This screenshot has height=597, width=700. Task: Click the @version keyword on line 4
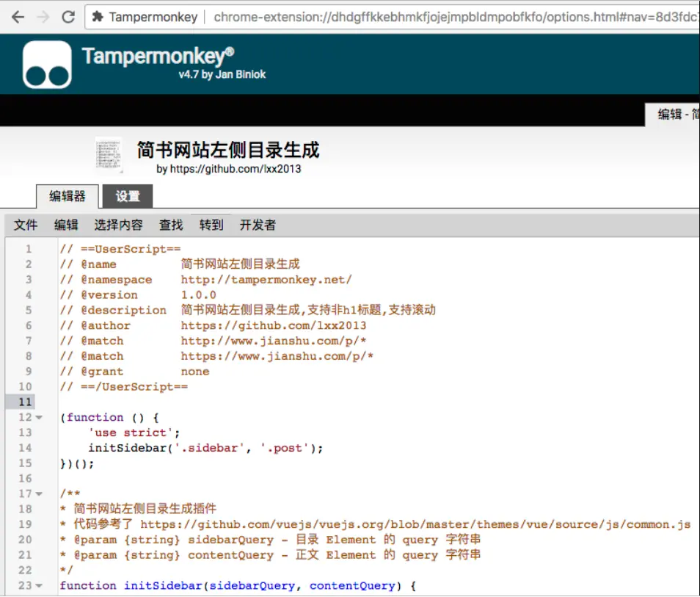pos(109,295)
